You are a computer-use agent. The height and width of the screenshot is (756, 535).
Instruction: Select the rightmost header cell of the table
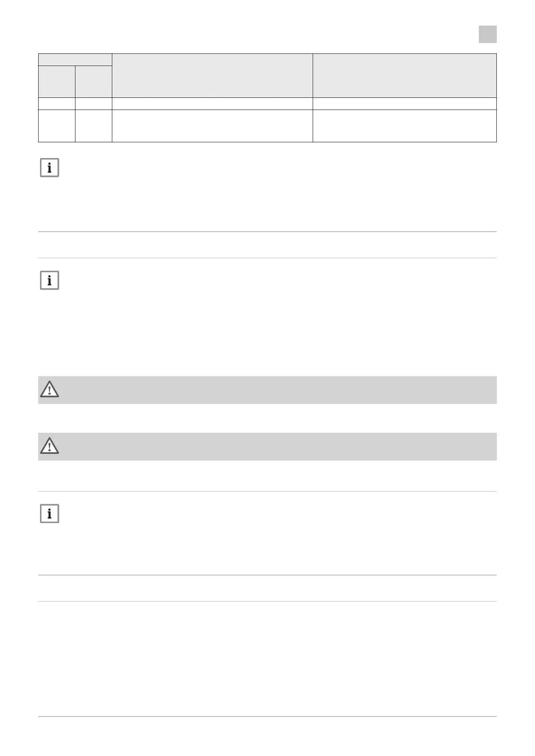pos(404,75)
